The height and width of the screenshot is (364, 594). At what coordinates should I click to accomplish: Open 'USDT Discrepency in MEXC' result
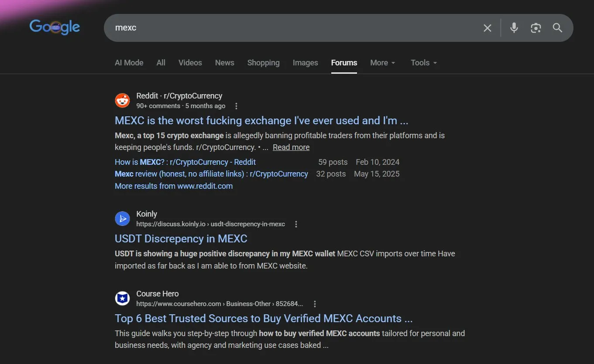181,238
